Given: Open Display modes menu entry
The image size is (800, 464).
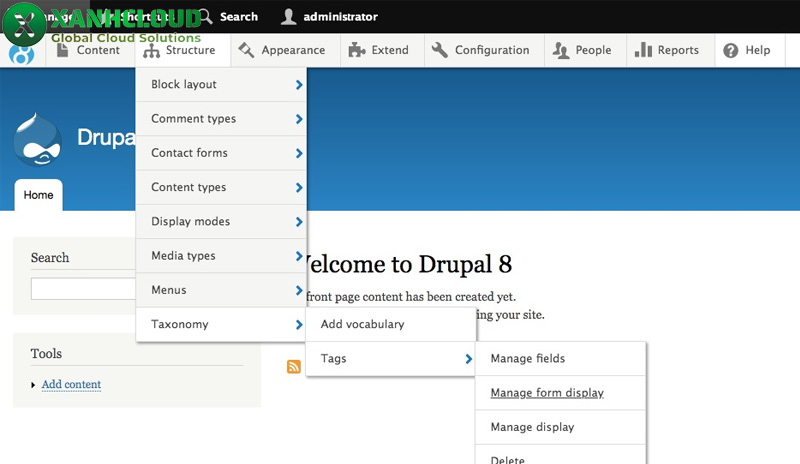Looking at the screenshot, I should click(x=221, y=222).
